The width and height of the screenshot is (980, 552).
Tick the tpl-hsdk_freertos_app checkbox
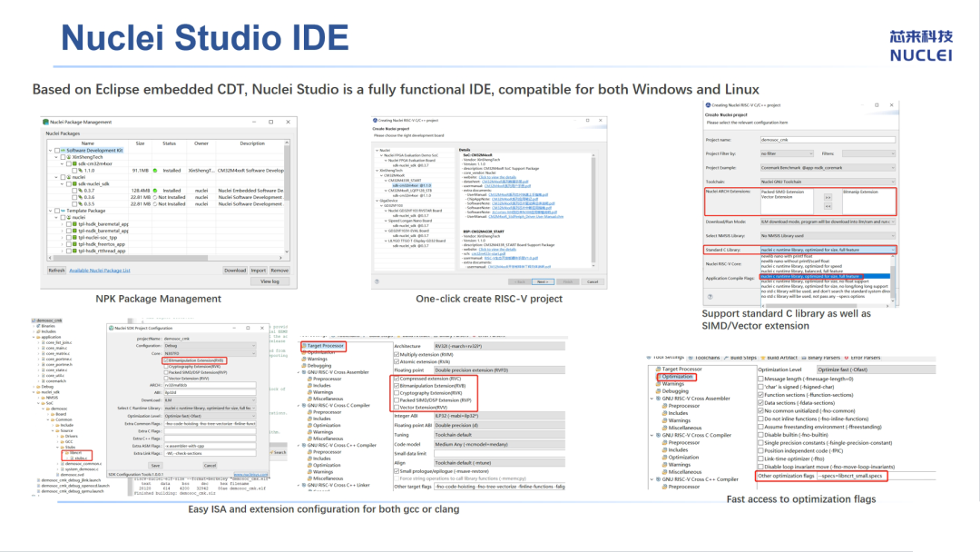(x=68, y=244)
